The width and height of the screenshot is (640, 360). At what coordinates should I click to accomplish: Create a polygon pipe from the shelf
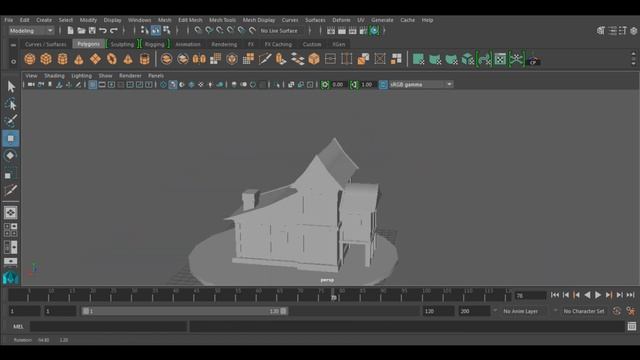144,59
